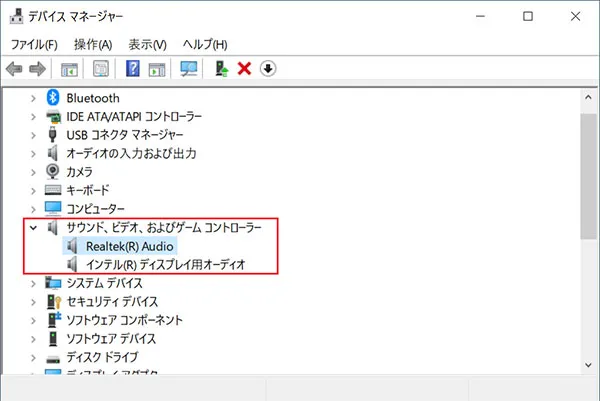Screen dimensions: 600x401
Task: Open the ヘルプ(H) menu
Action: point(205,44)
